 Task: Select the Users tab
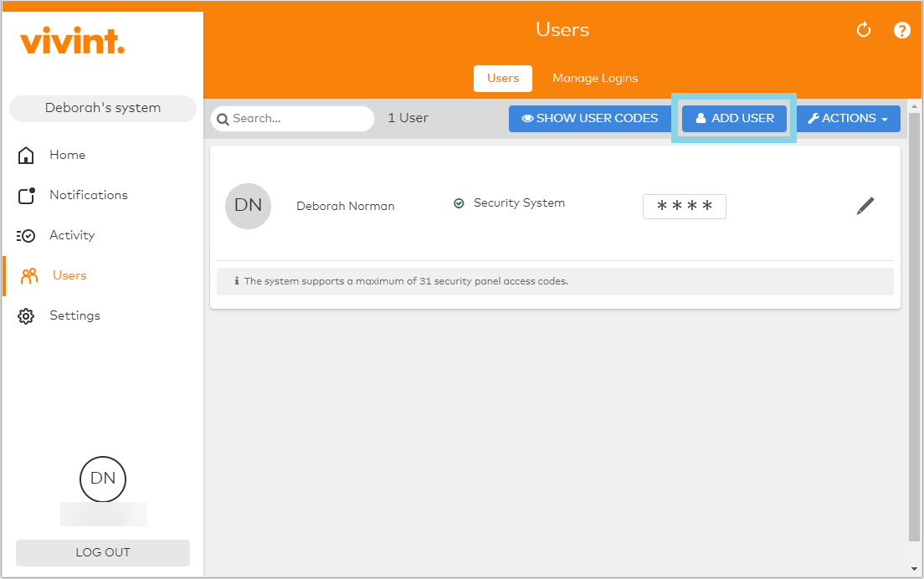[503, 78]
